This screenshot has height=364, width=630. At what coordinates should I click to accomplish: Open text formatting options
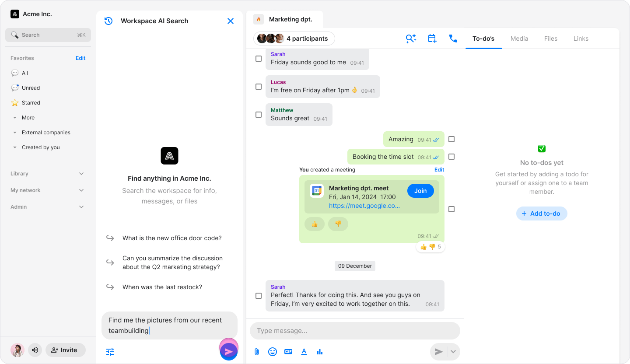[x=304, y=352]
